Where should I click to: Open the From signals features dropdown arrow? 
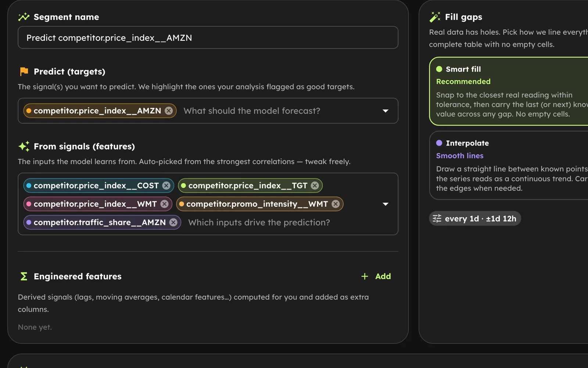(x=386, y=204)
